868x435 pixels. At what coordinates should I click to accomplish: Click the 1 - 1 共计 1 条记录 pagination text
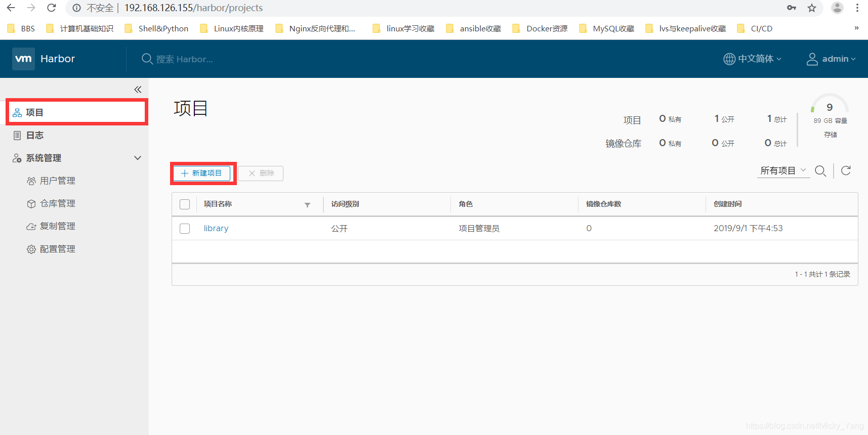[x=822, y=274]
